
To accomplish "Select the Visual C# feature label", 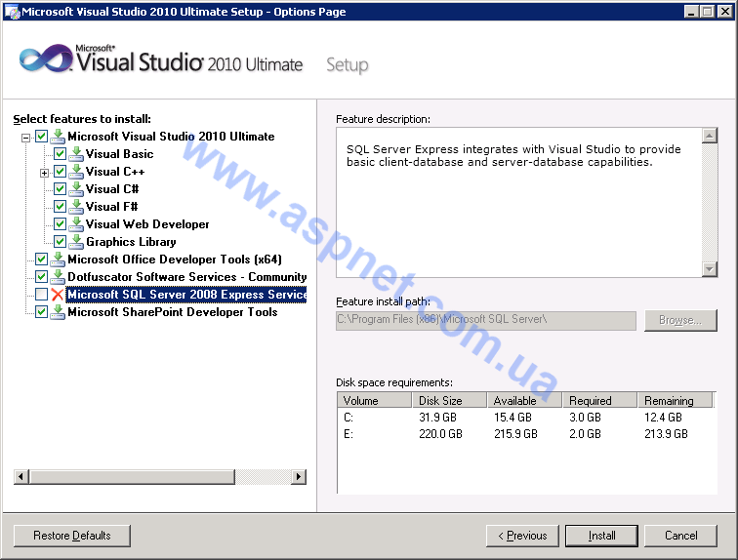I will click(x=112, y=189).
